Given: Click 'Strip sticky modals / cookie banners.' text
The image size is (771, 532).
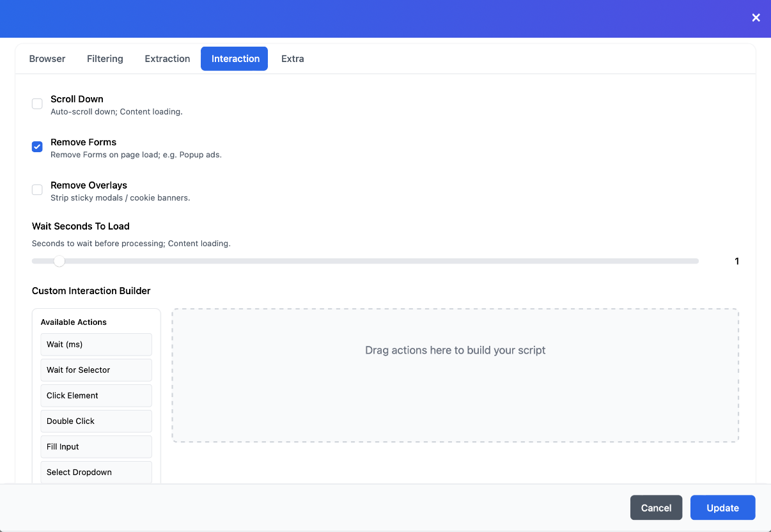Looking at the screenshot, I should pos(120,198).
